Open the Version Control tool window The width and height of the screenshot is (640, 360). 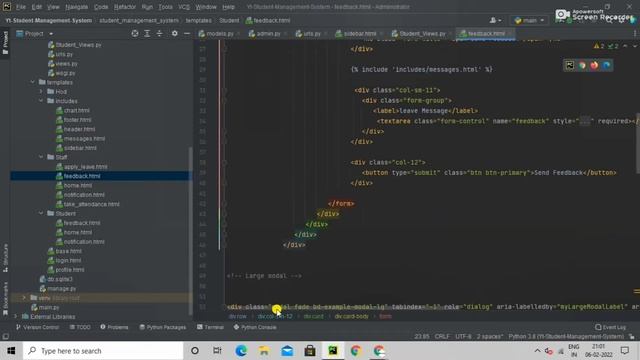coord(37,327)
